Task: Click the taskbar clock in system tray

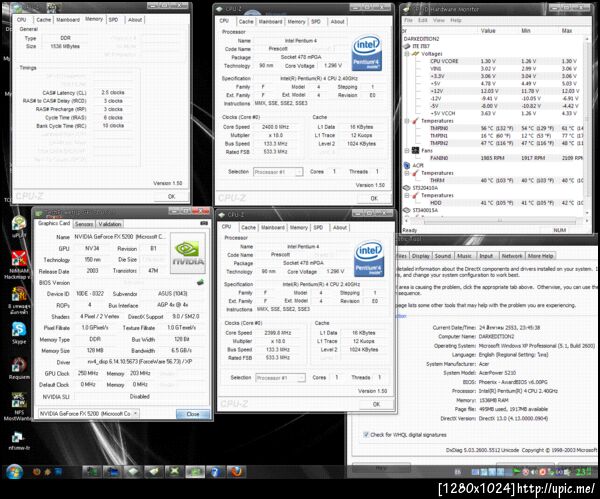Action: point(584,471)
